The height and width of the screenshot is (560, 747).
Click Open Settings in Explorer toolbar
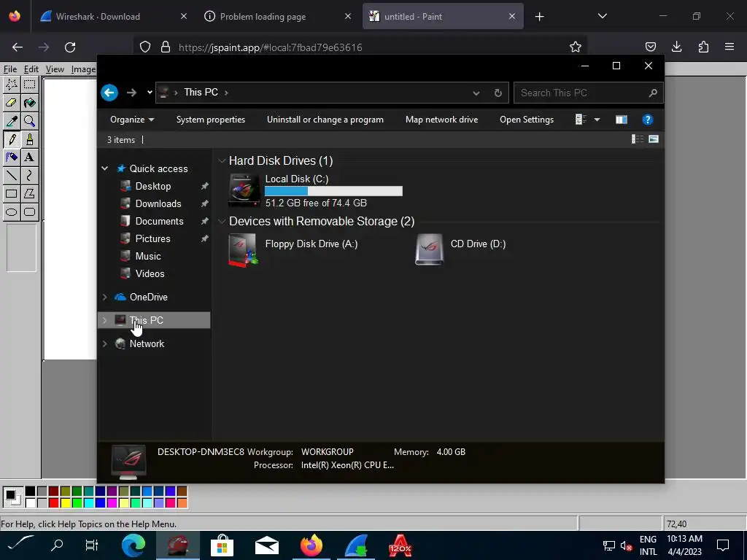[527, 120]
